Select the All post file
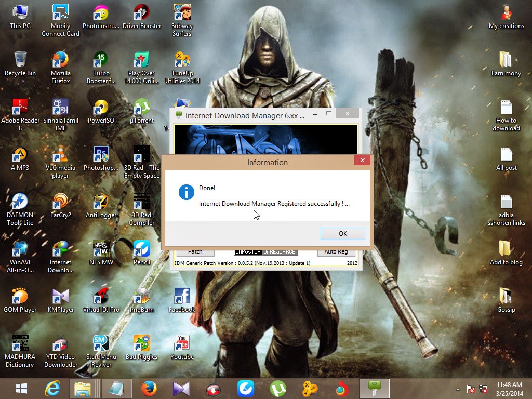This screenshot has width=532, height=399. coord(506,158)
